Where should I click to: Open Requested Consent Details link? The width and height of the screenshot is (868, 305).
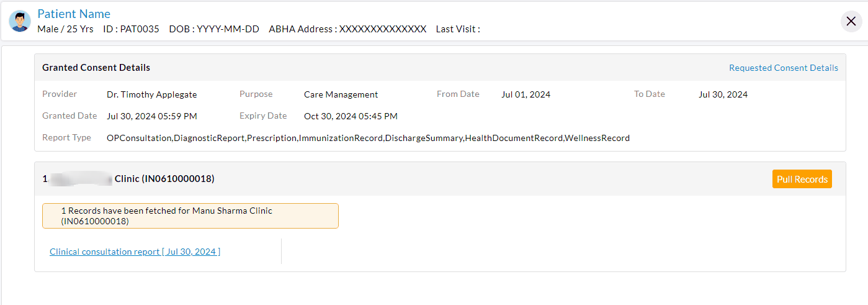click(783, 68)
